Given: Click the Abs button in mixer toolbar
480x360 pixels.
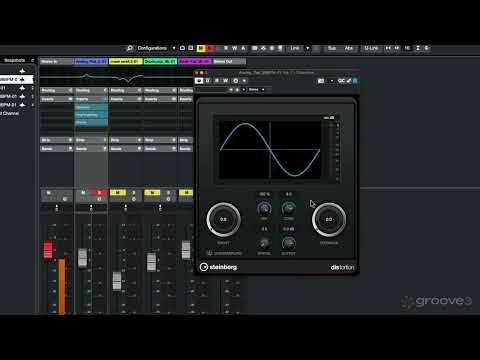Looking at the screenshot, I should (x=349, y=48).
